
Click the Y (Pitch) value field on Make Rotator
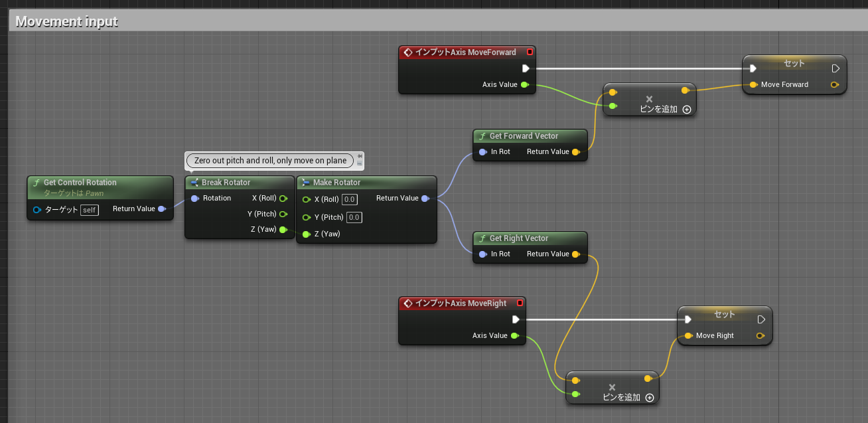click(x=354, y=217)
